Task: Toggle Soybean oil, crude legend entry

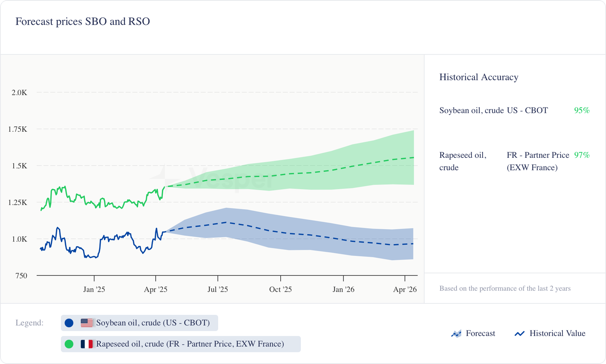Action: point(153,323)
